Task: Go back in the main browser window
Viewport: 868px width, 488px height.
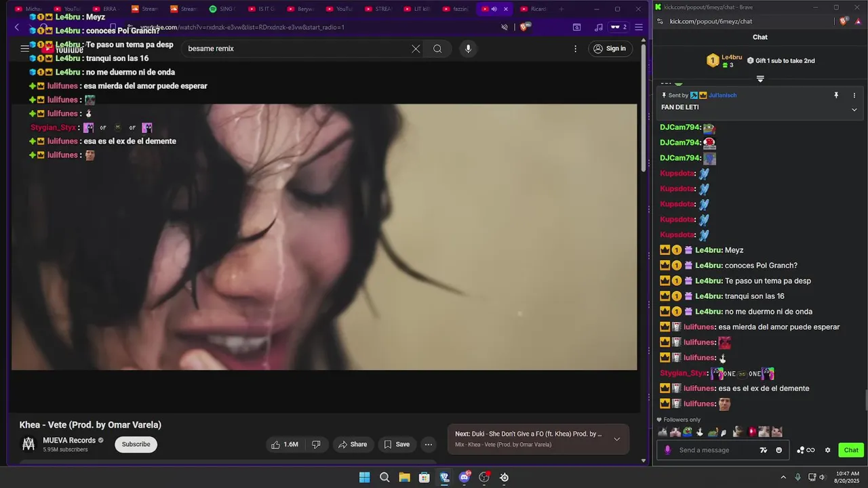Action: point(17,27)
